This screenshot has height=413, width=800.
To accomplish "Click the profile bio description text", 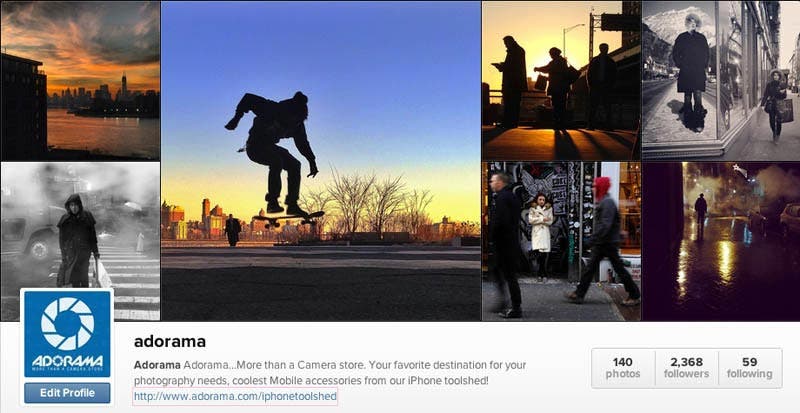I will 330,373.
